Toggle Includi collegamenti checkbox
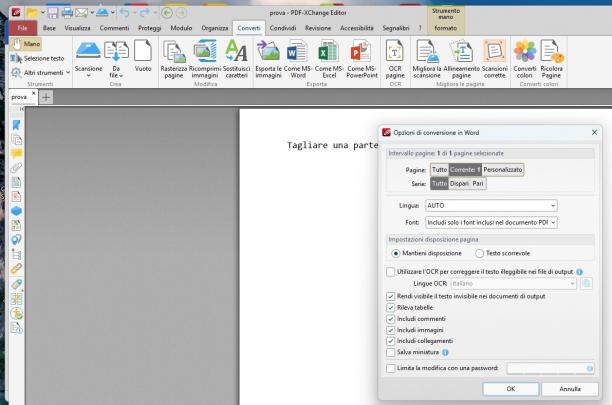The image size is (612, 405). coord(390,341)
